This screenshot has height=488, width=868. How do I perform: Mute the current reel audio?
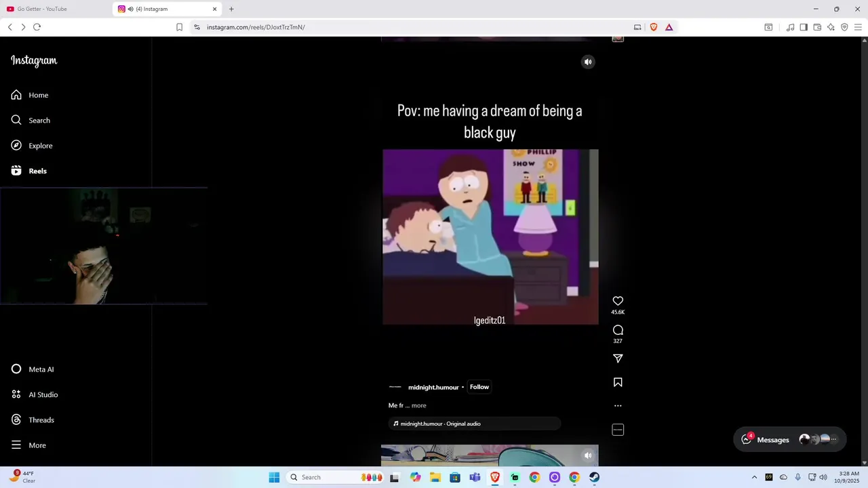(x=588, y=62)
